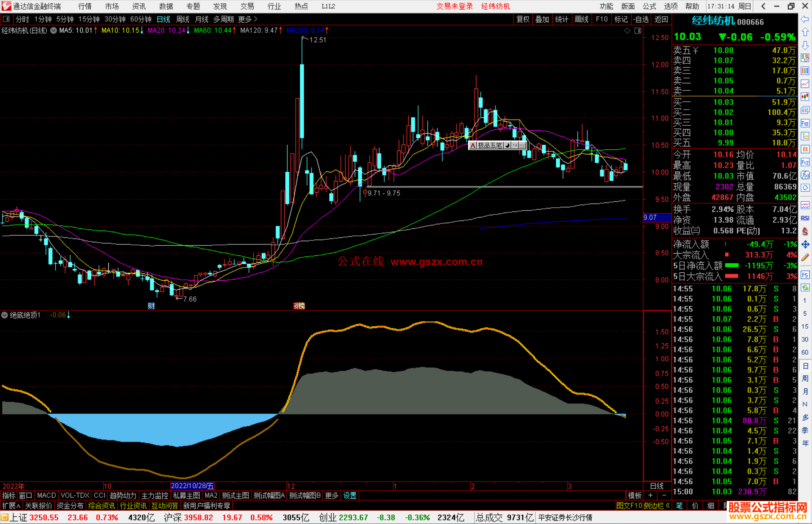Select the pencil drawing tool icon
Viewport: 812px width, 524px height.
805,257
